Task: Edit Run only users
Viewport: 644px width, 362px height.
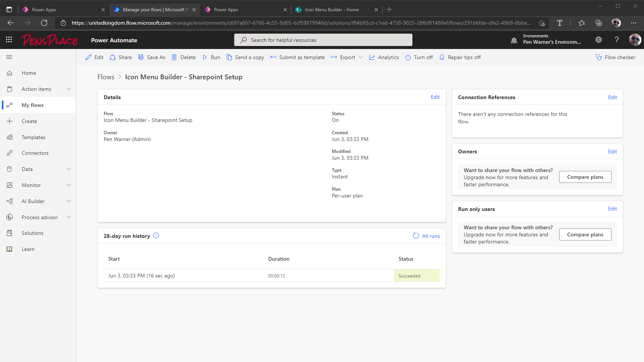Action: pyautogui.click(x=612, y=209)
